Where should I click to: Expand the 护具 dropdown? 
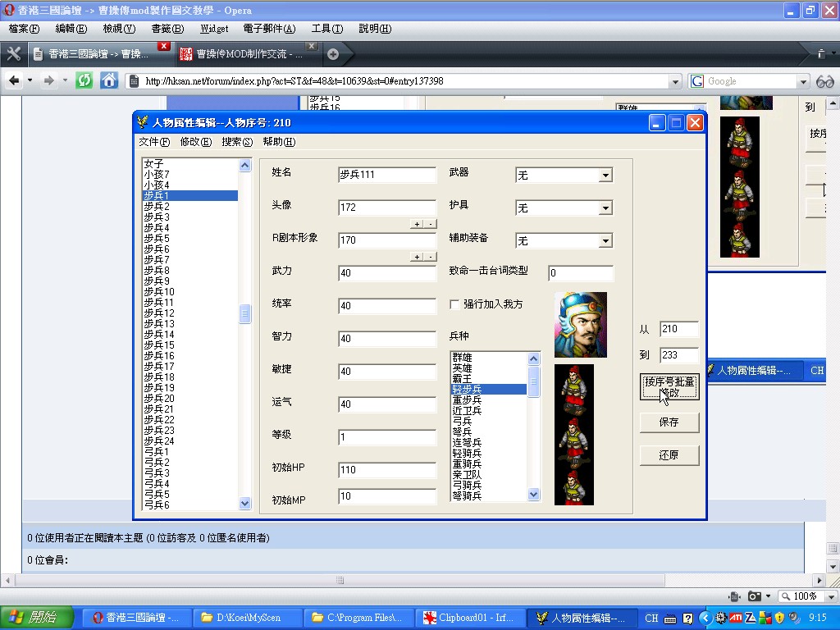coord(605,208)
